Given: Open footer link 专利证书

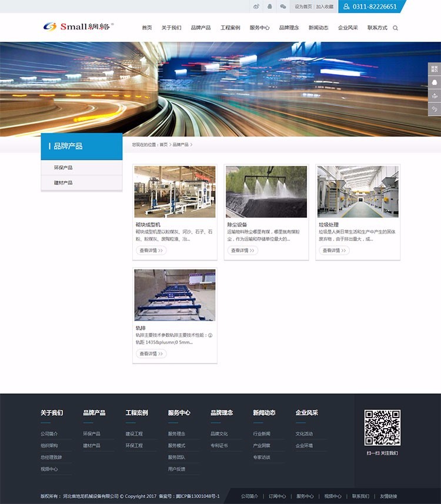Looking at the screenshot, I should point(219,446).
